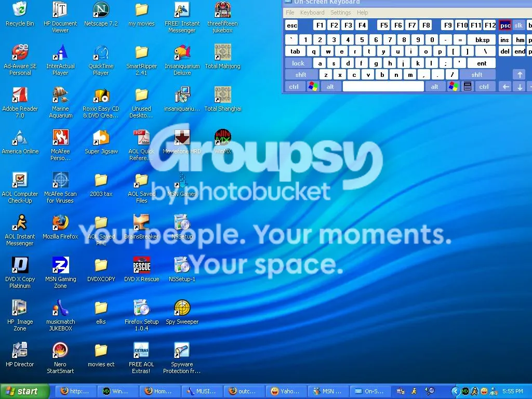Open the Windows start menu

click(x=24, y=391)
